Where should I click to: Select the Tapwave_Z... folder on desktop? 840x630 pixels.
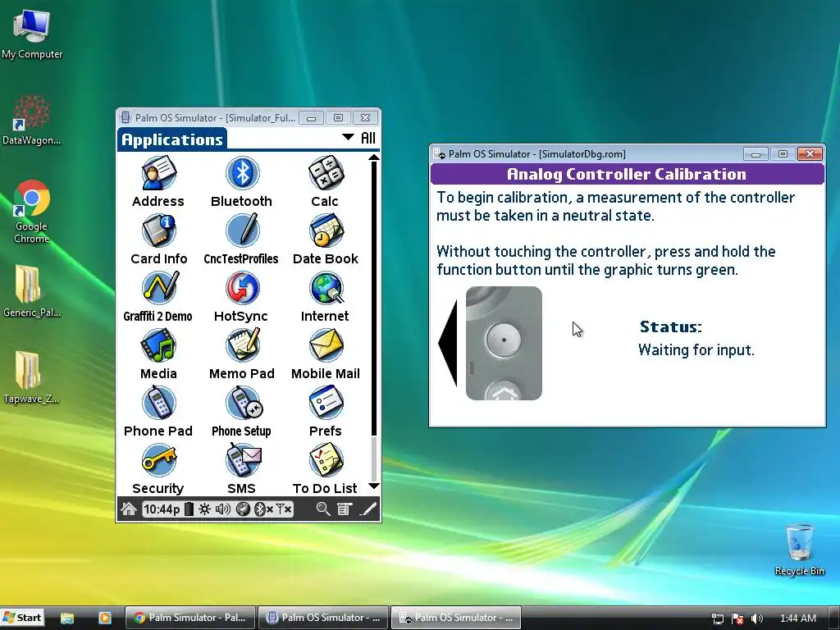click(32, 377)
